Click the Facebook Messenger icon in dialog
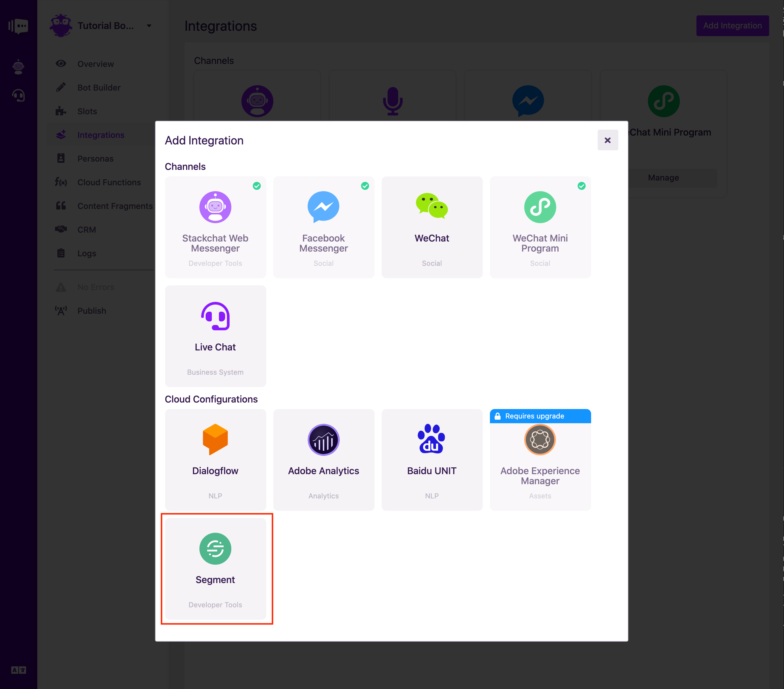784x689 pixels. pyautogui.click(x=323, y=207)
